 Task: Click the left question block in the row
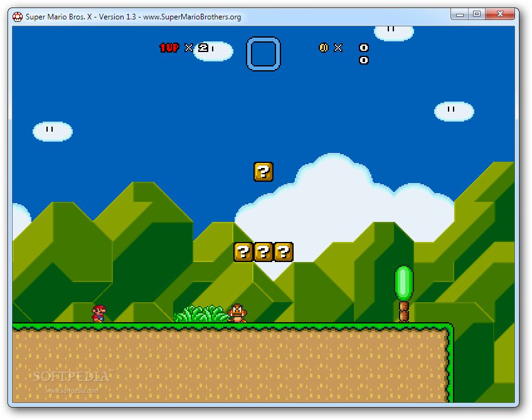pos(243,252)
